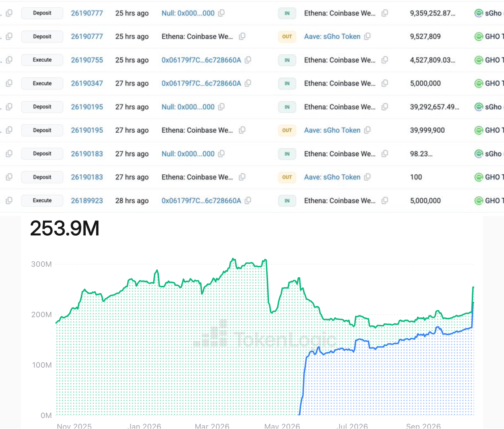The image size is (504, 429).
Task: Open block 26190777 in the first row
Action: click(x=87, y=13)
